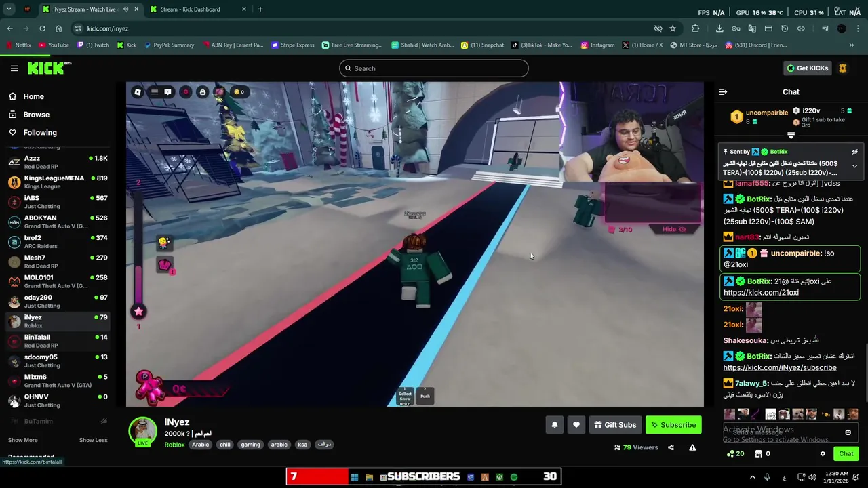Click the profile avatar beside Get KICKs
The height and width of the screenshot is (488, 868).
(843, 68)
